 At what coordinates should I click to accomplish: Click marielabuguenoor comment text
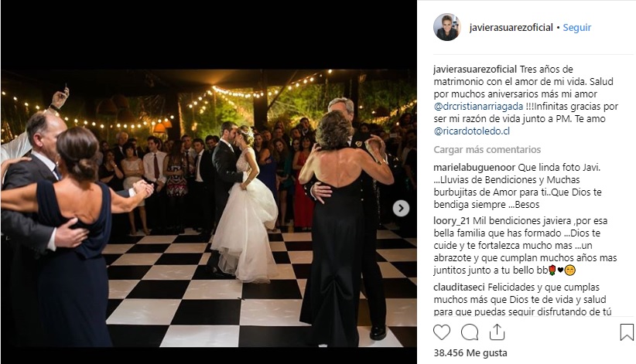coord(518,186)
